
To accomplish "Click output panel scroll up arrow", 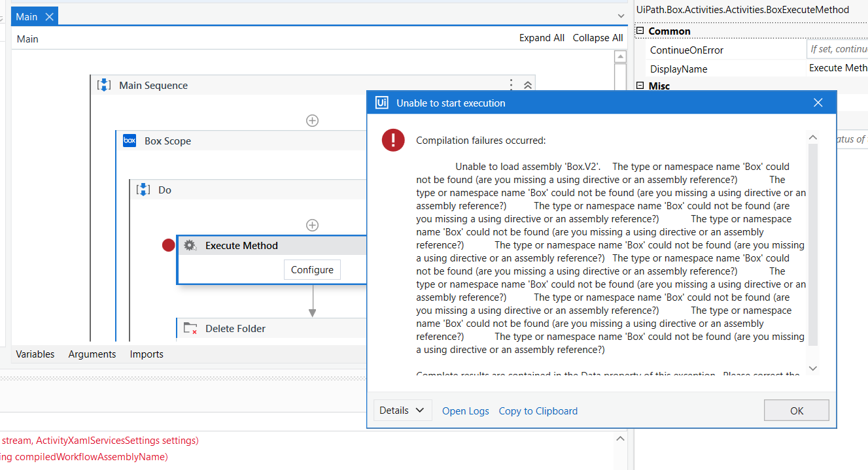I will pos(620,440).
